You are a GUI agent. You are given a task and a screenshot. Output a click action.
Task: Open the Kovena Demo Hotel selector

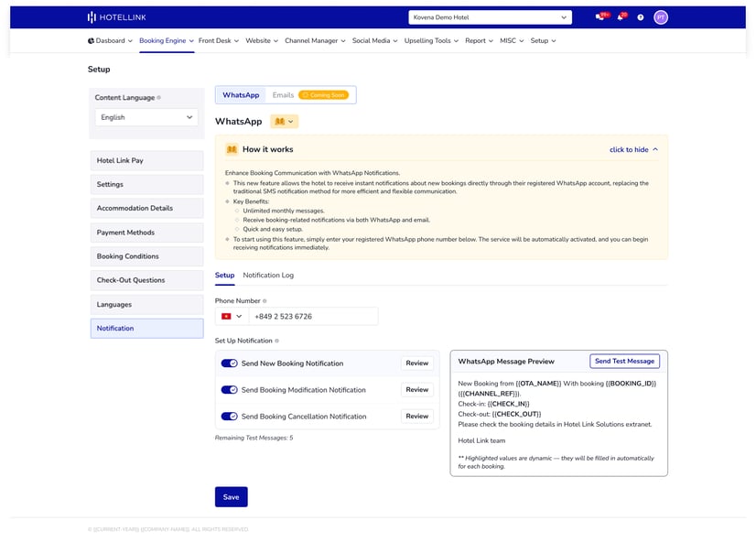click(x=490, y=17)
